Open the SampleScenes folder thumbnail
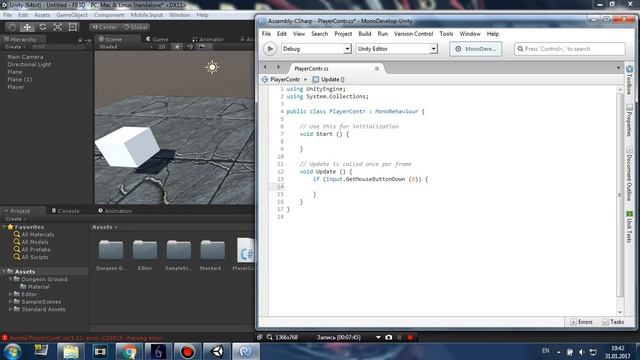 tap(178, 250)
